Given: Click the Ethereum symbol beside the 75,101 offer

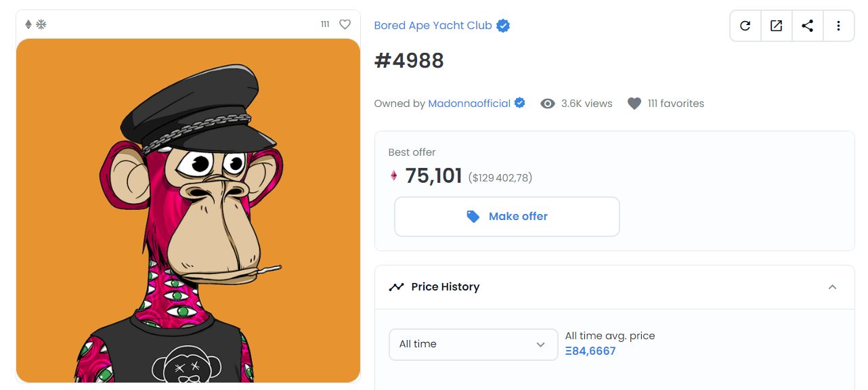Looking at the screenshot, I should [395, 176].
